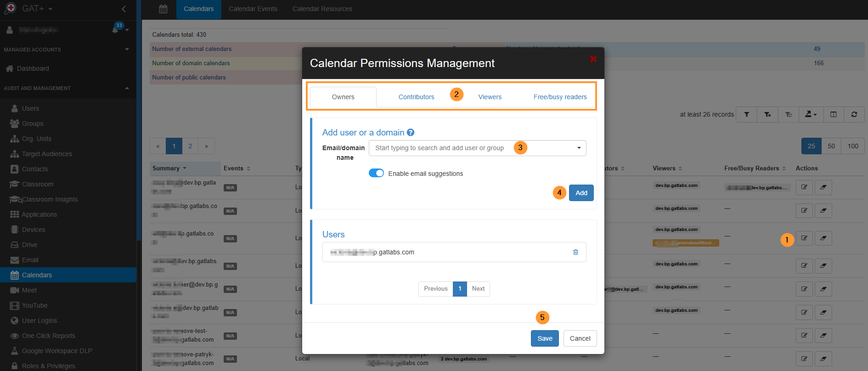Open Calendars in the sidebar
This screenshot has height=371, width=868.
pyautogui.click(x=68, y=275)
